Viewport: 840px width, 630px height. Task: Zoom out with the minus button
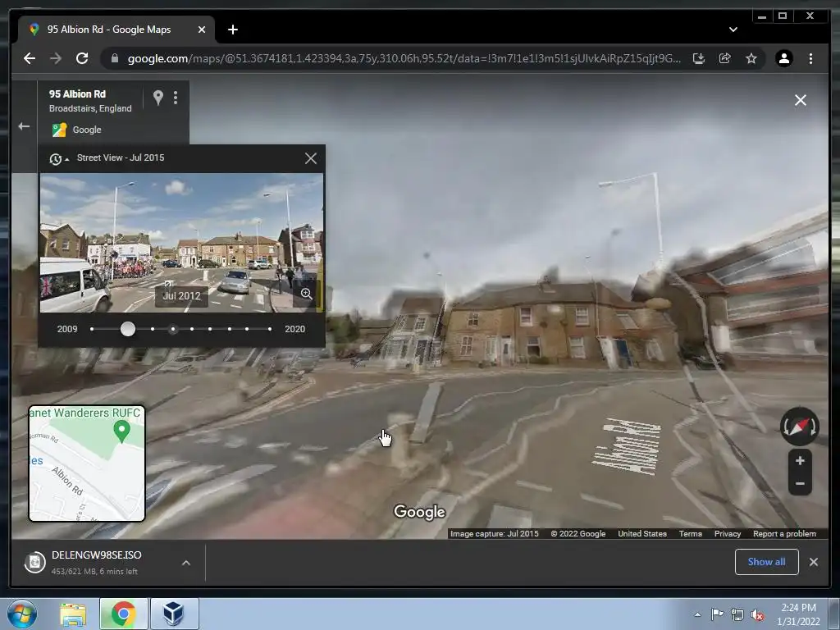800,484
